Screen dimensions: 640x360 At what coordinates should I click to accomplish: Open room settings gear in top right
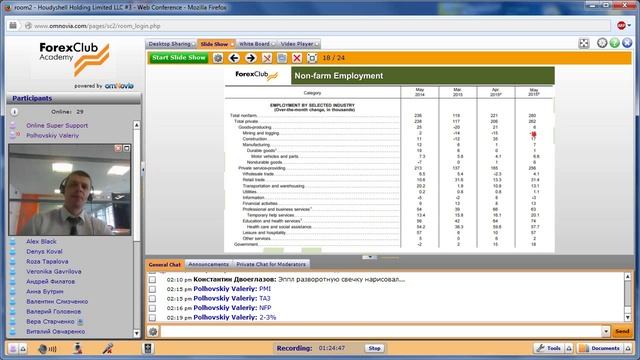click(602, 42)
